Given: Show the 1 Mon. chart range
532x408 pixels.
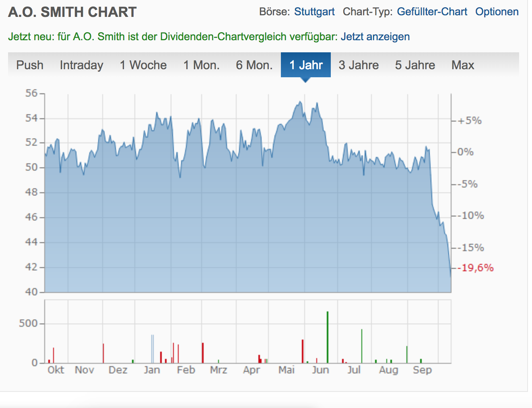Looking at the screenshot, I should pyautogui.click(x=201, y=65).
